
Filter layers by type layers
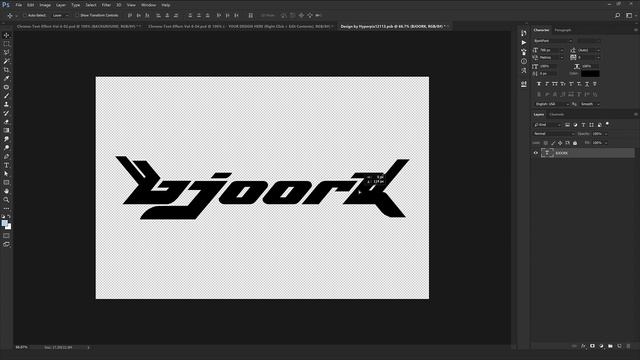click(x=583, y=124)
